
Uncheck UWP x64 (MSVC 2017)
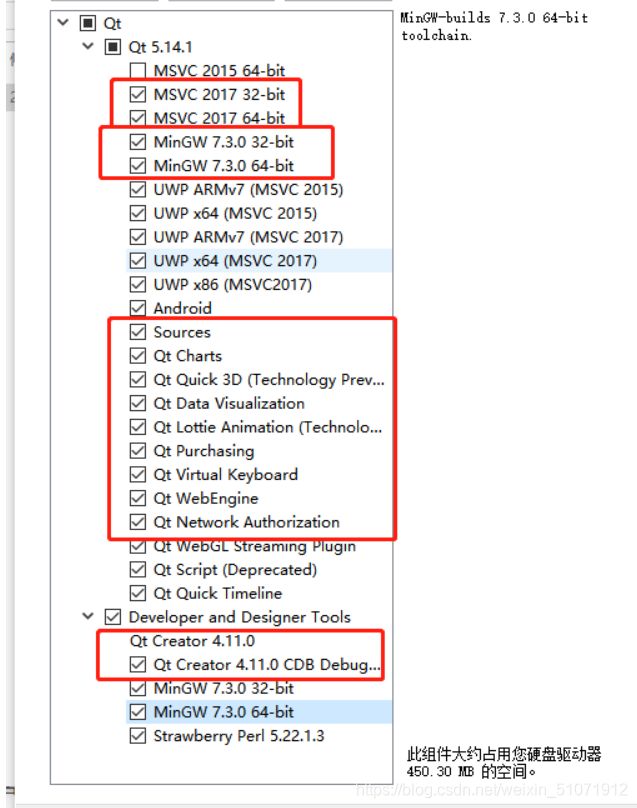point(138,260)
